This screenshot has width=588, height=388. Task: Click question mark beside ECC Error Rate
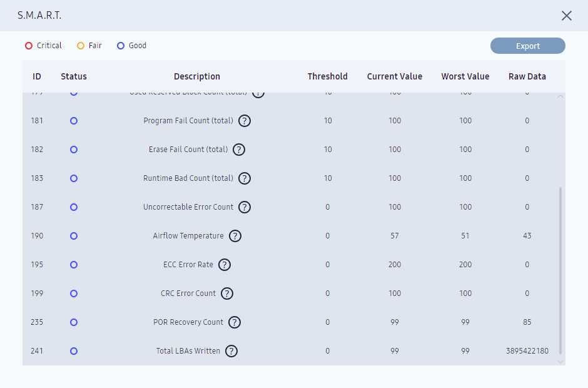coord(225,265)
